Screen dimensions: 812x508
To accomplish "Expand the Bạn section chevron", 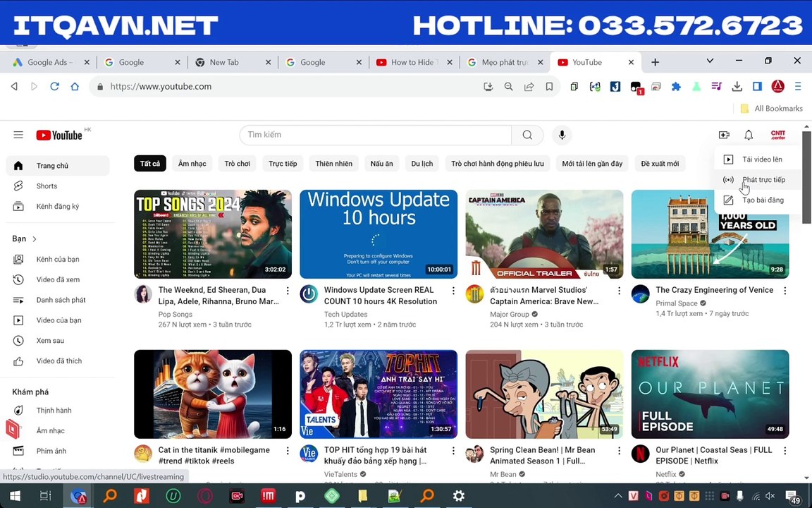I will click(x=35, y=239).
